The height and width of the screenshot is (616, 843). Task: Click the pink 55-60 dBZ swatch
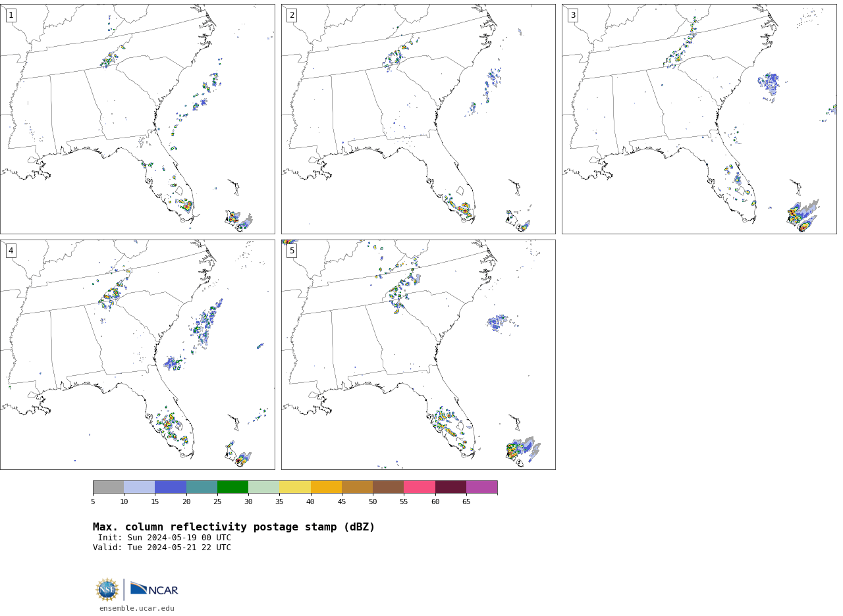coord(420,487)
